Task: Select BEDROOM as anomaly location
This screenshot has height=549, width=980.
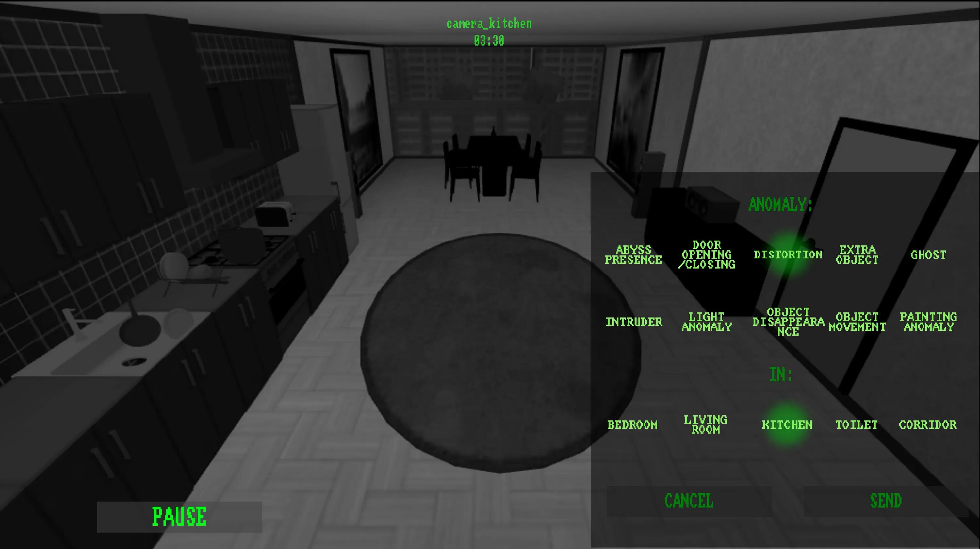Action: tap(631, 424)
